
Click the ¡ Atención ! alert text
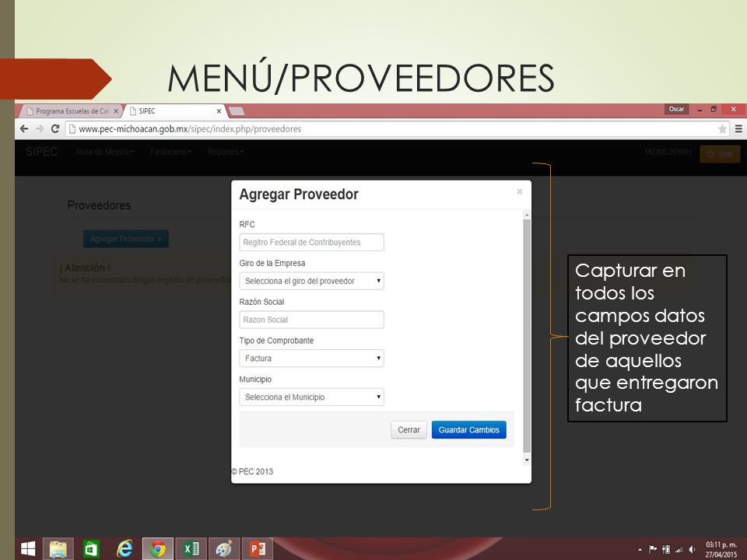pos(85,268)
